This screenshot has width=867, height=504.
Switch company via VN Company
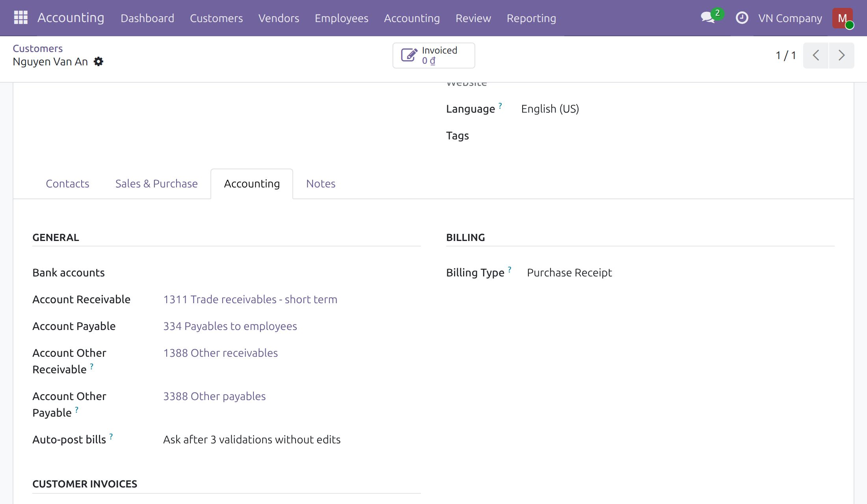[790, 18]
